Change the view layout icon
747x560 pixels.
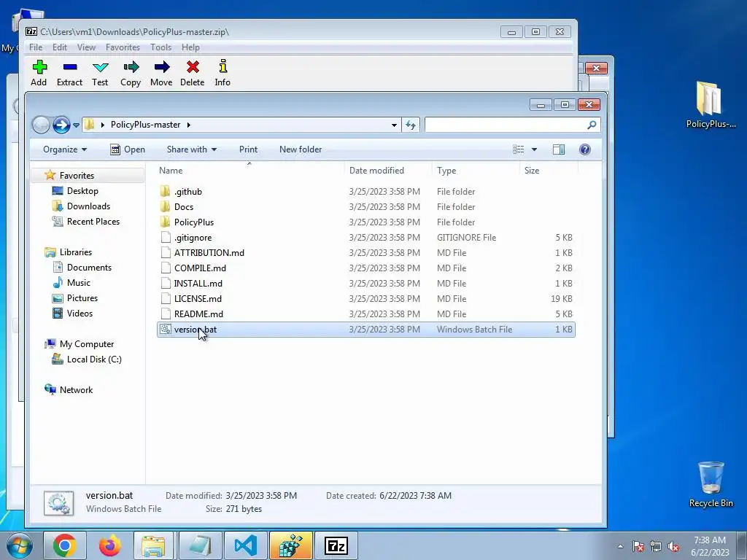tap(519, 149)
